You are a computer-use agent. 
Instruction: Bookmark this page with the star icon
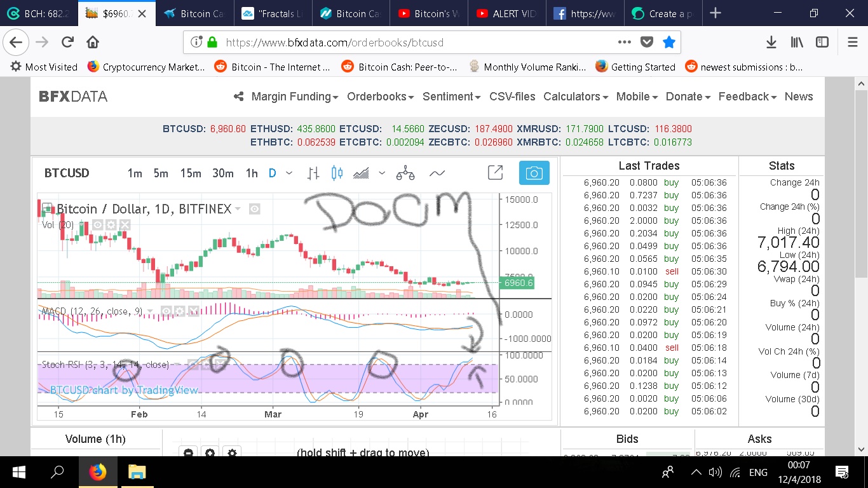pos(669,43)
